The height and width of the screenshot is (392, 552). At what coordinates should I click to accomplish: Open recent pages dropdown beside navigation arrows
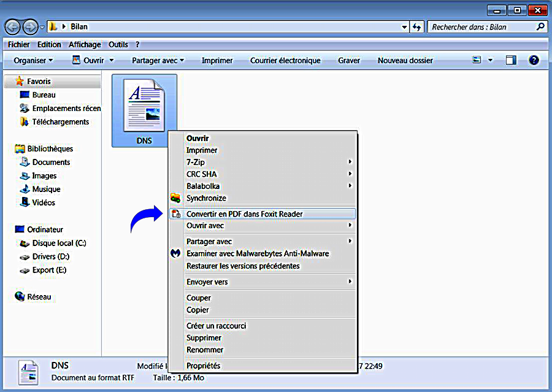coord(42,28)
